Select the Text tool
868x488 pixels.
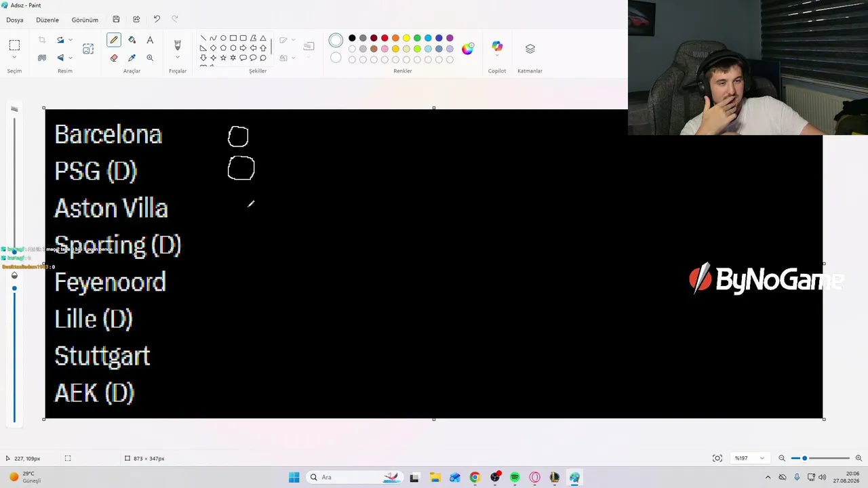coord(150,41)
